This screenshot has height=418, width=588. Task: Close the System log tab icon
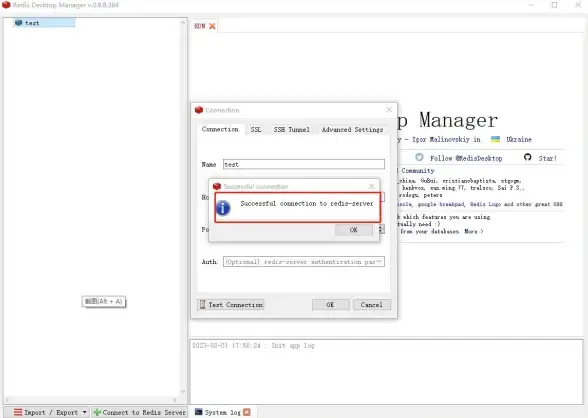(247, 412)
